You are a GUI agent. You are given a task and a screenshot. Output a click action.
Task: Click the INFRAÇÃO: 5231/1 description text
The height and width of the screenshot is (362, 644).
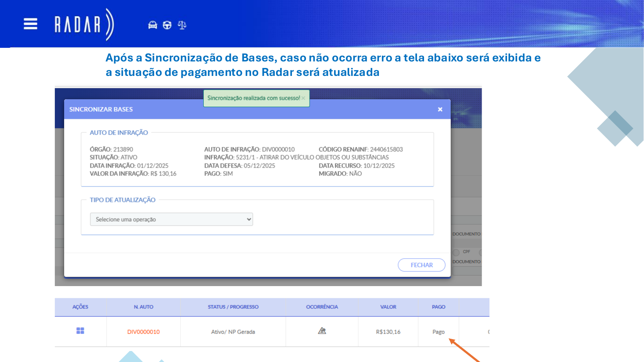296,157
